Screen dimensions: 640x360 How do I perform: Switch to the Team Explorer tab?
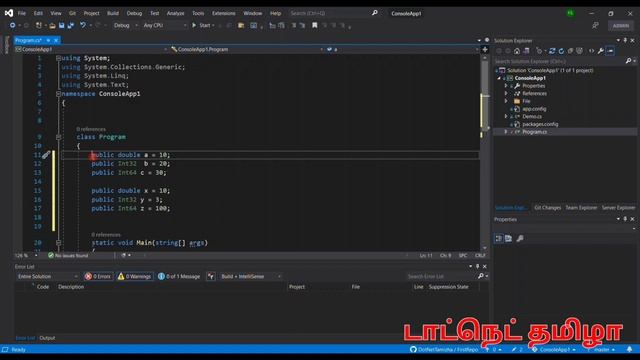(581, 208)
